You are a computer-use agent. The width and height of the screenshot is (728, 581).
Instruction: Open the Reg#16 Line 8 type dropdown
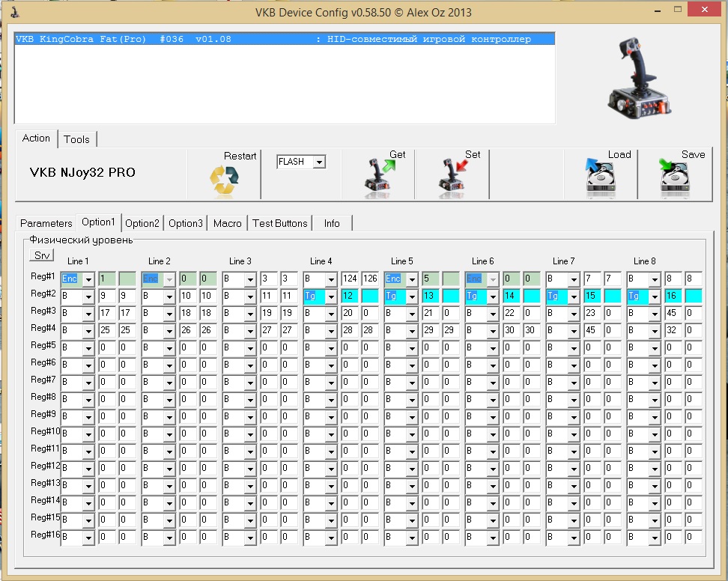point(655,537)
